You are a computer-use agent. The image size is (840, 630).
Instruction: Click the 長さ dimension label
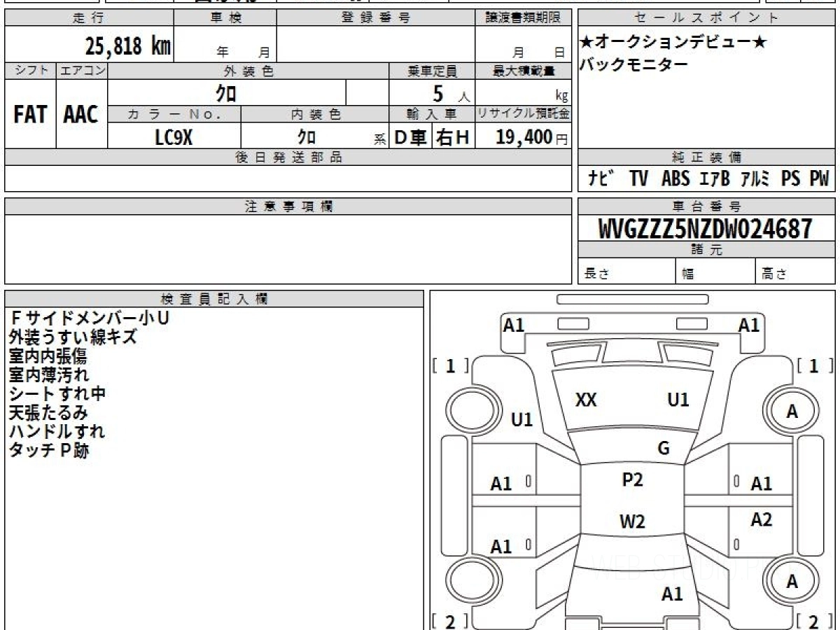click(x=596, y=275)
